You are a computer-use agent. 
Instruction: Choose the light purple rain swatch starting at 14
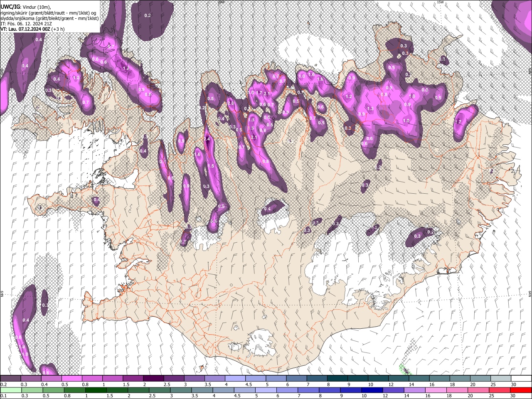click(415, 390)
